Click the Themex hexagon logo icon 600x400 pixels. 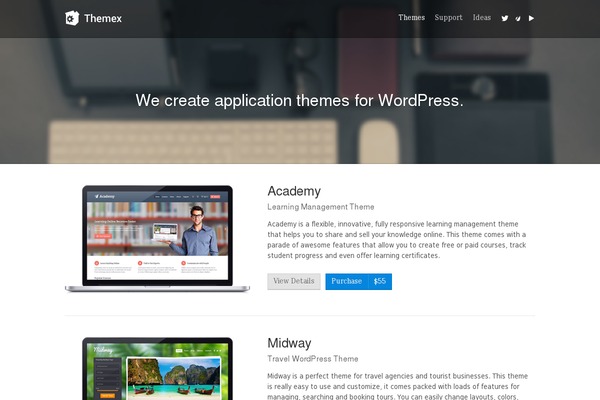tap(72, 18)
